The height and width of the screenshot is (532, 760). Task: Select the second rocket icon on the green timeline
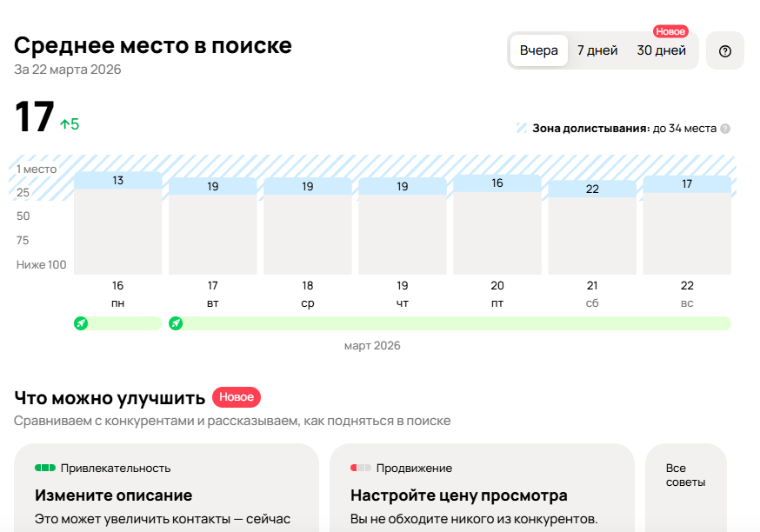coord(174,322)
